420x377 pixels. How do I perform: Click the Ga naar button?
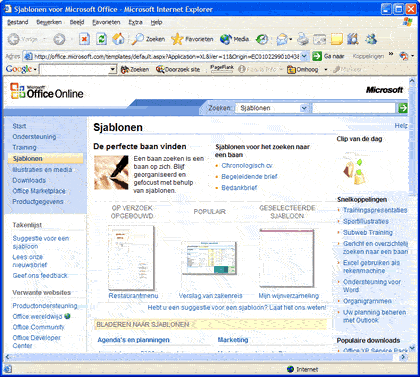(328, 56)
